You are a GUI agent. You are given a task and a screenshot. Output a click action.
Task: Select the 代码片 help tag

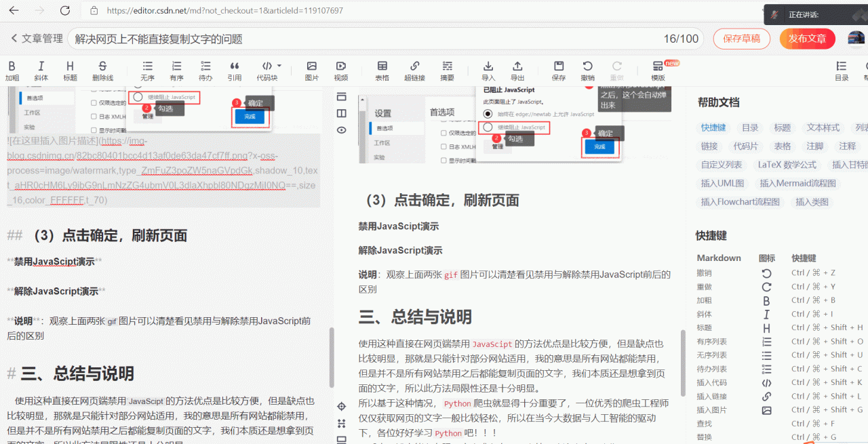tap(746, 146)
